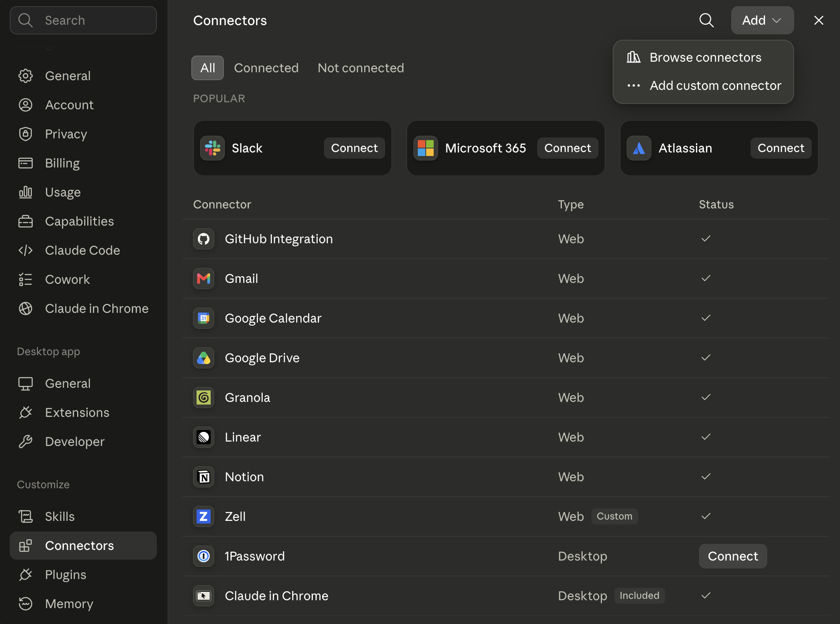Click the Claude in Chrome connector icon
Viewport: 840px width, 624px height.
(204, 596)
